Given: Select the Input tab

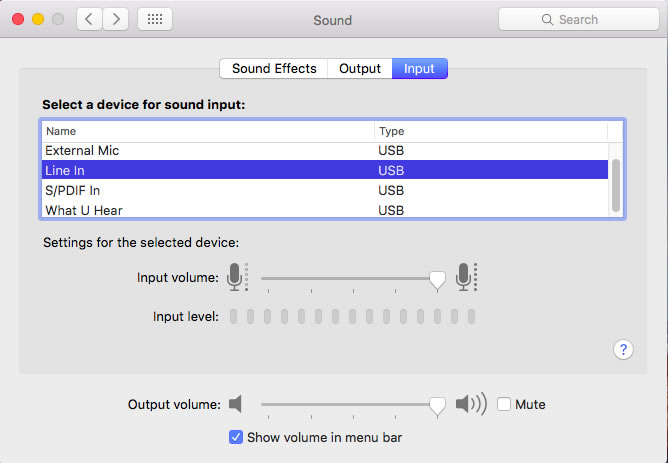Looking at the screenshot, I should [419, 69].
